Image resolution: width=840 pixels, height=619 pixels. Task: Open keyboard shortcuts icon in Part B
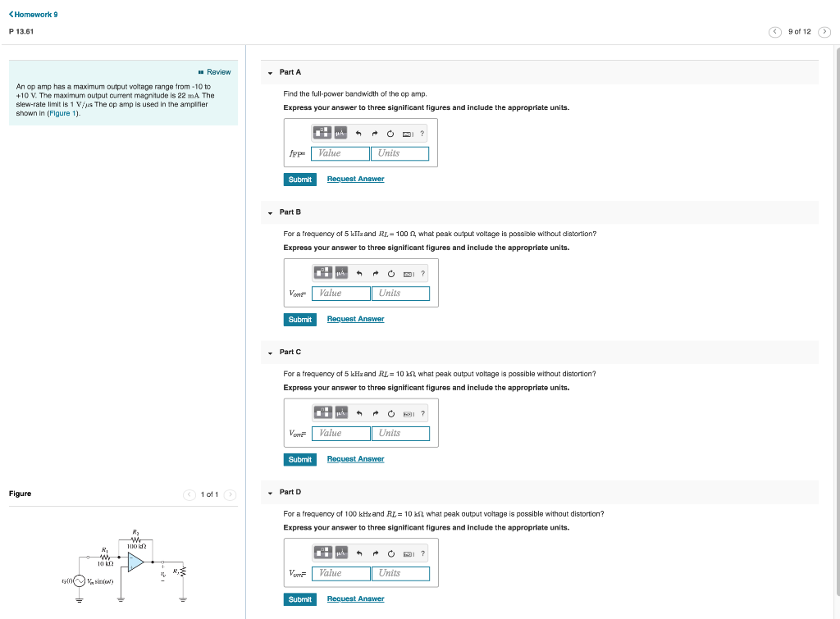click(407, 273)
